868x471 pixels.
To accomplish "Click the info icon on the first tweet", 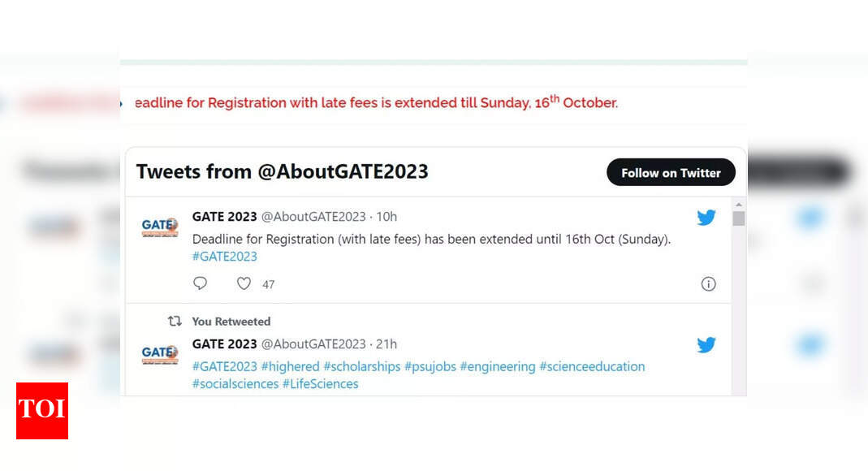I will tap(708, 283).
